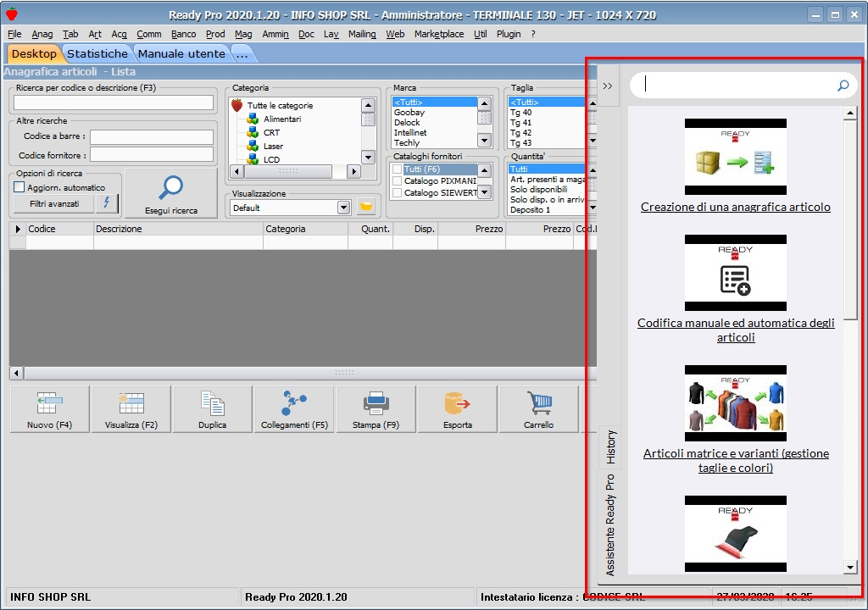
Task: Click the Nuovo (F4) button icon
Action: pos(49,403)
